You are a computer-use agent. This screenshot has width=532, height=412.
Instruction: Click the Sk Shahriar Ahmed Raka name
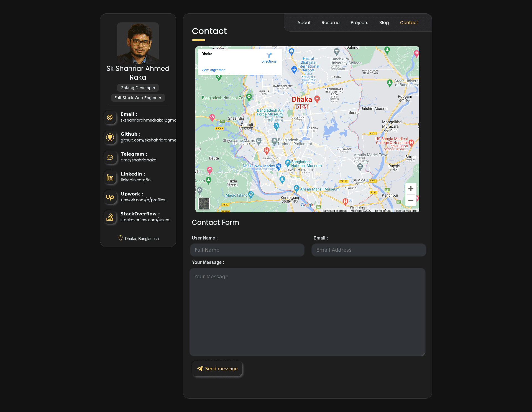pos(138,73)
